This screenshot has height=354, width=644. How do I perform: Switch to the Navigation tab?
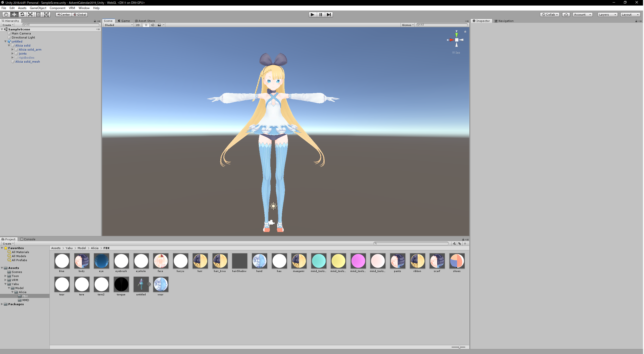coord(504,21)
